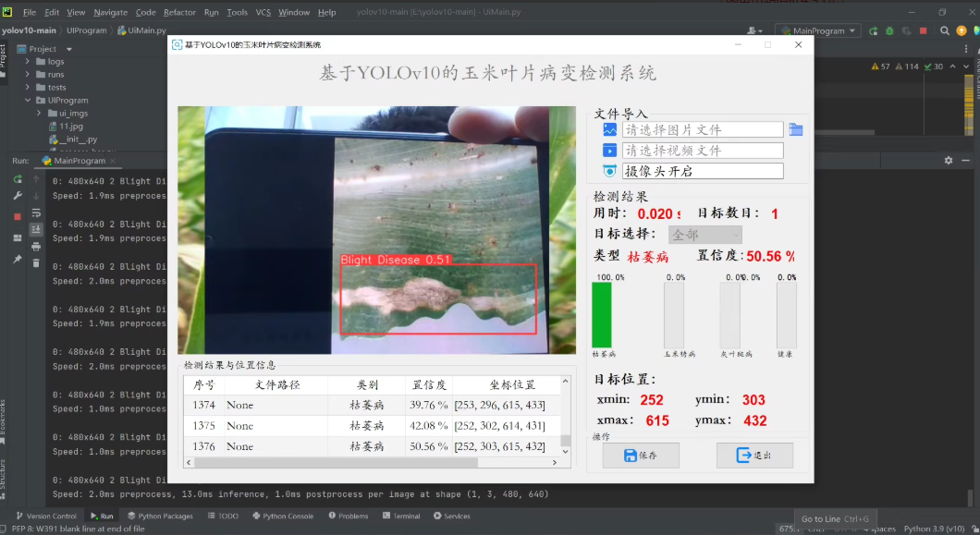The width and height of the screenshot is (980, 535).
Task: Select result row 1374
Action: [x=372, y=405]
